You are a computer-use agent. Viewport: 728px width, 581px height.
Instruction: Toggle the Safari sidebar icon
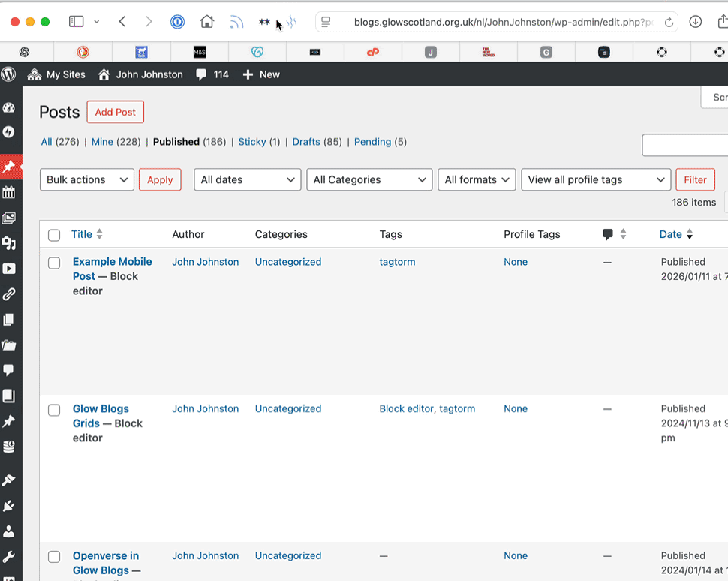pyautogui.click(x=76, y=21)
